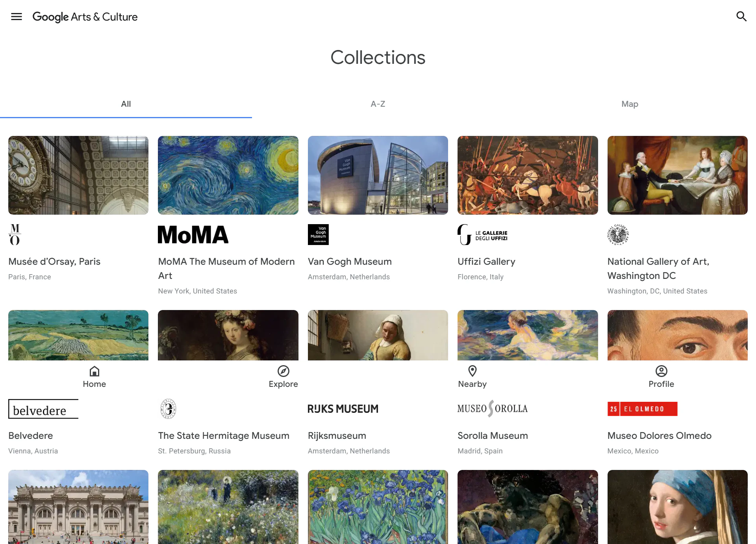756x544 pixels.
Task: Select the Nearby location pin icon
Action: pos(472,371)
